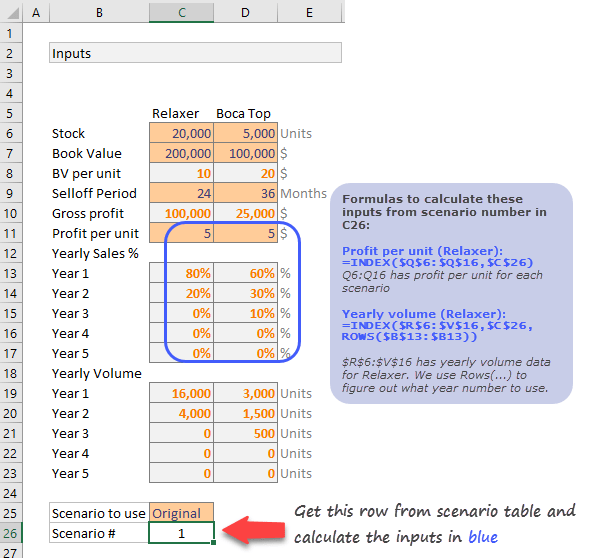Screen dimensions: 590x558
Task: Select column D header
Action: (245, 12)
